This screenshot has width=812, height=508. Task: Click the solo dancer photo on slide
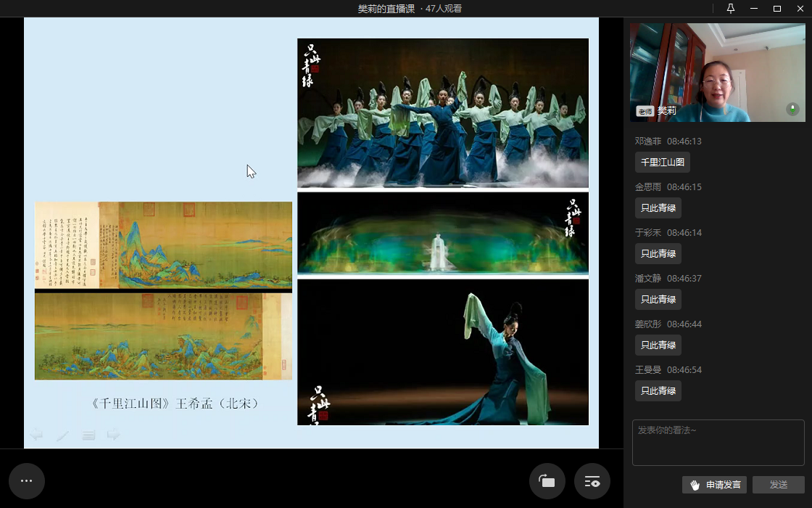[443, 352]
